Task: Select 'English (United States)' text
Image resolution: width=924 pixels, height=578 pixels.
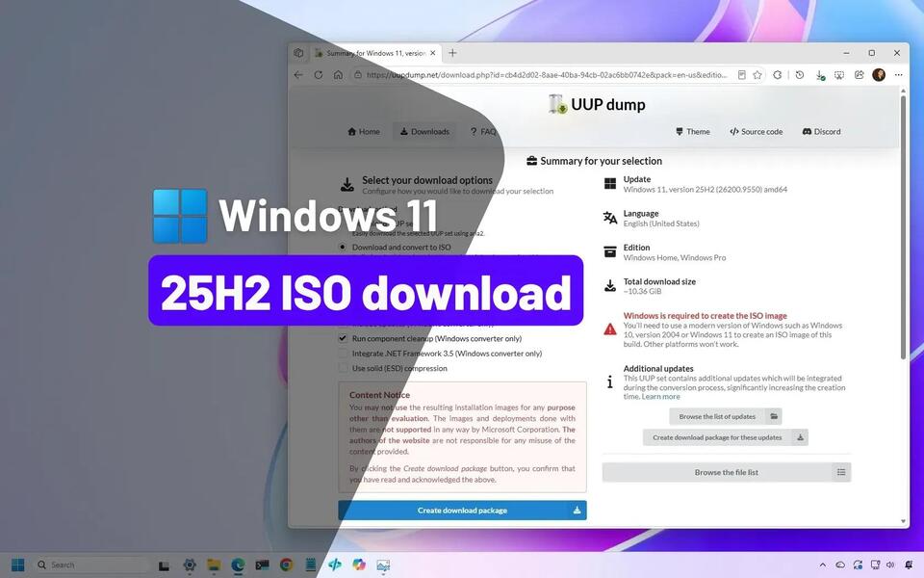Action: tap(661, 223)
